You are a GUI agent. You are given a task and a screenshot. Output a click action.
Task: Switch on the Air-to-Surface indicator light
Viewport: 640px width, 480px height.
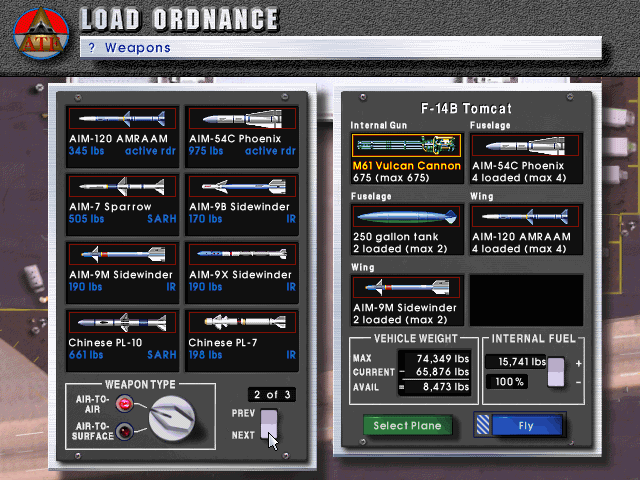(124, 431)
